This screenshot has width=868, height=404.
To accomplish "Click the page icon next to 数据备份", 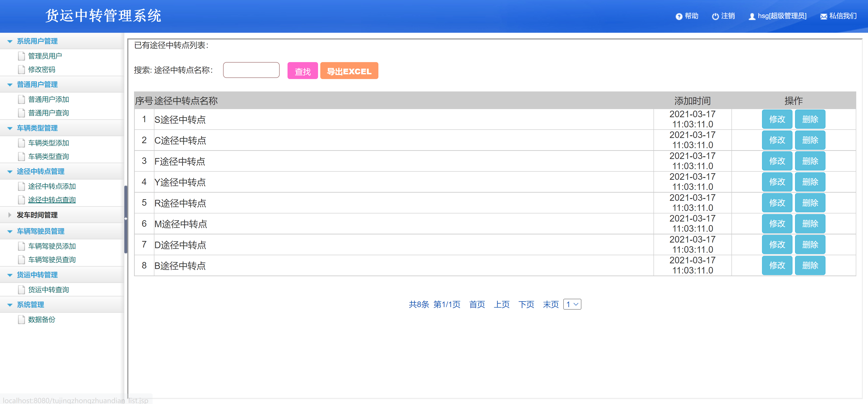I will (21, 320).
